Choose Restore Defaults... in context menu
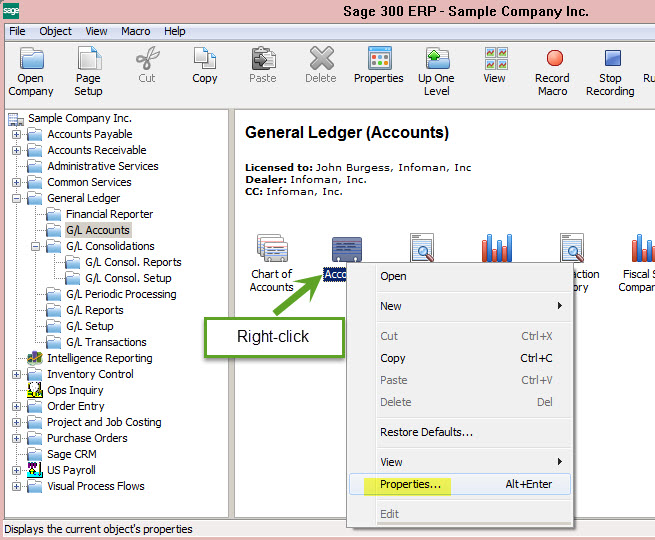This screenshot has width=655, height=540. click(460, 432)
